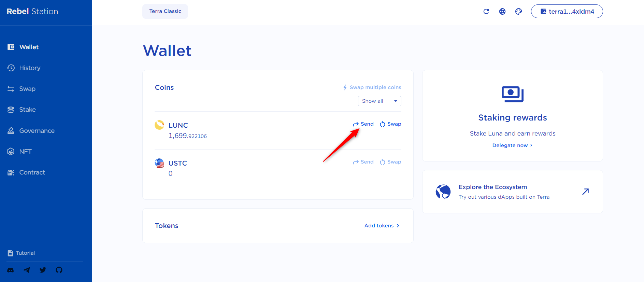The height and width of the screenshot is (282, 644).
Task: Open the terra1...4xldm4 wallet menu
Action: tap(567, 11)
